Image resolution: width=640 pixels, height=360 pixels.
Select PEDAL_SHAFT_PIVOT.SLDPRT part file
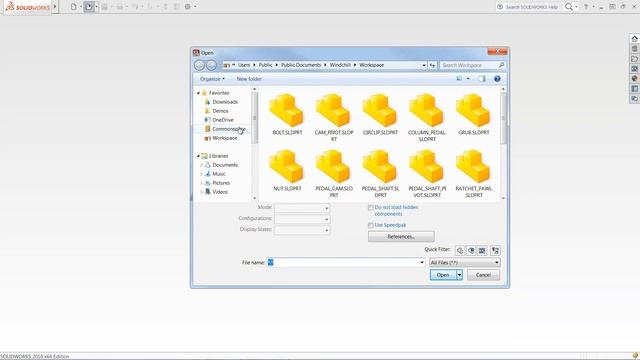coord(427,173)
